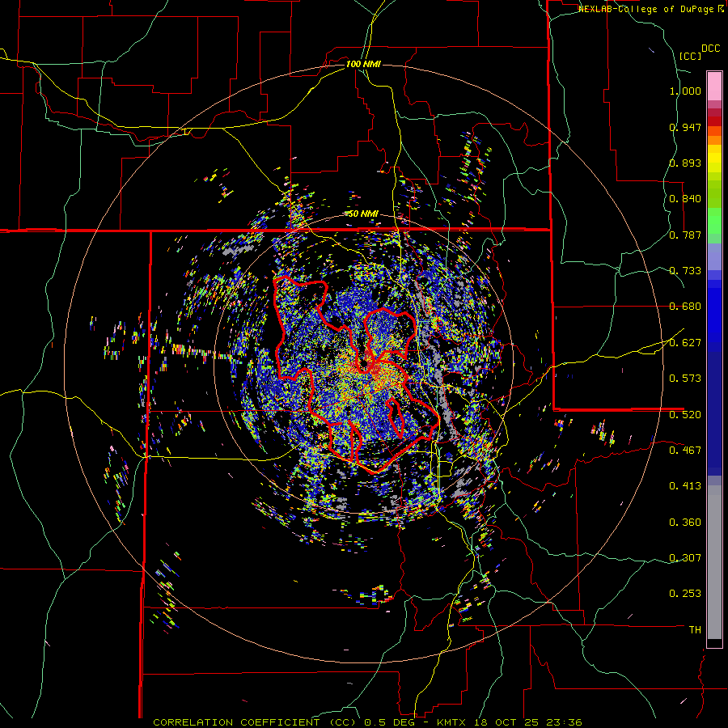Click the 100 NMI range ring label
The height and width of the screenshot is (728, 728).
pyautogui.click(x=363, y=64)
